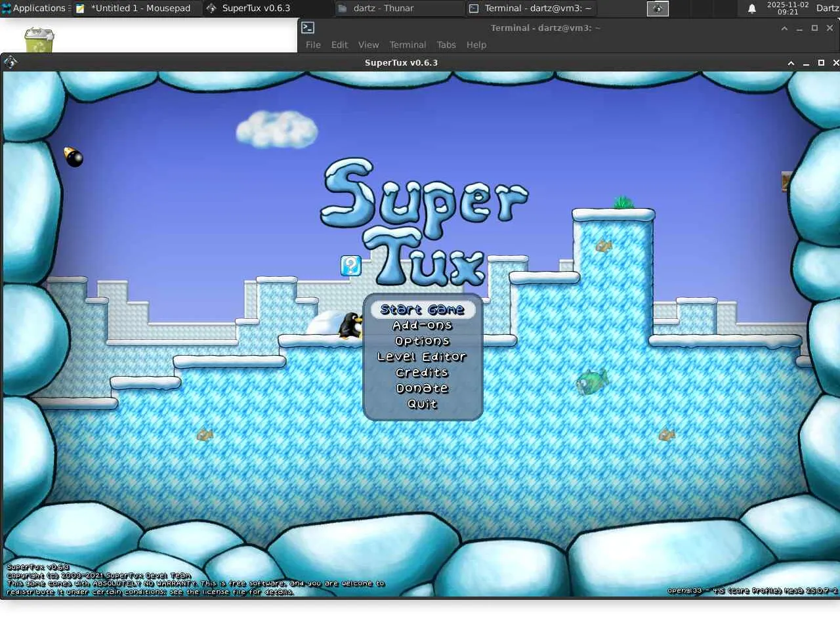Choose Quit in the SuperTux menu
The width and height of the screenshot is (840, 630).
422,404
